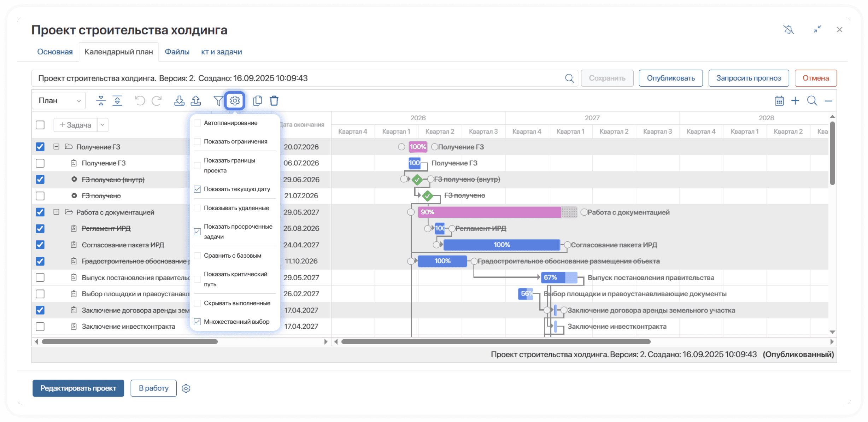Click gear icon next to В работу

point(186,388)
